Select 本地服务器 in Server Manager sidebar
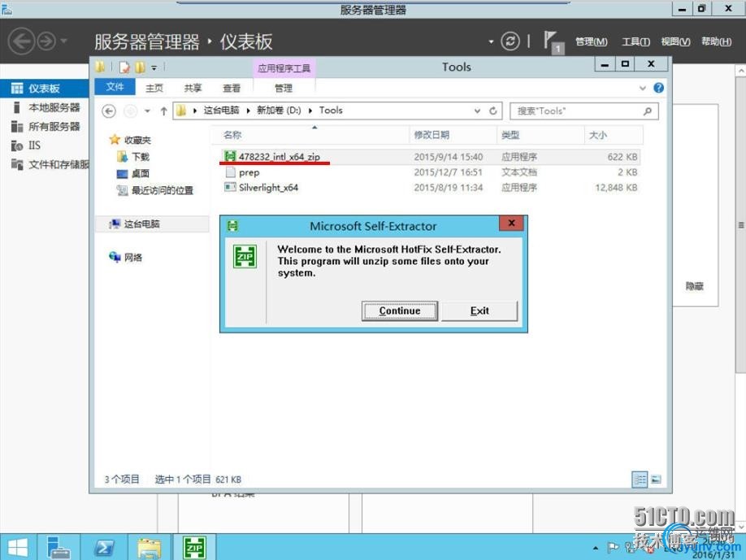This screenshot has width=746, height=560. [44, 107]
